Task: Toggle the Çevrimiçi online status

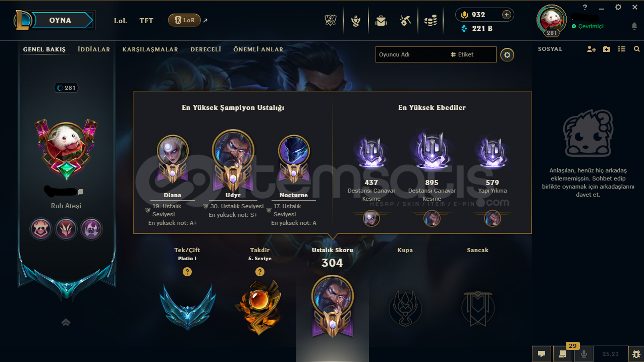Action: point(587,26)
